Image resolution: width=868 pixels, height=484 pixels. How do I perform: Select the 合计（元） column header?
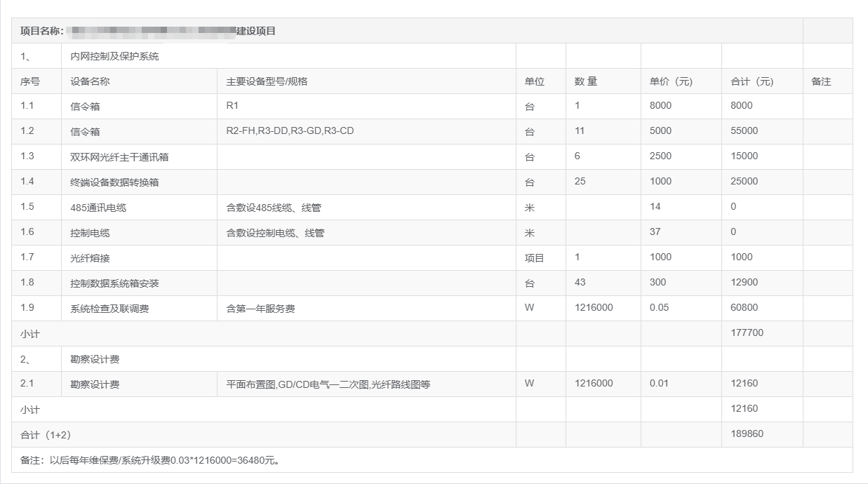click(x=752, y=81)
